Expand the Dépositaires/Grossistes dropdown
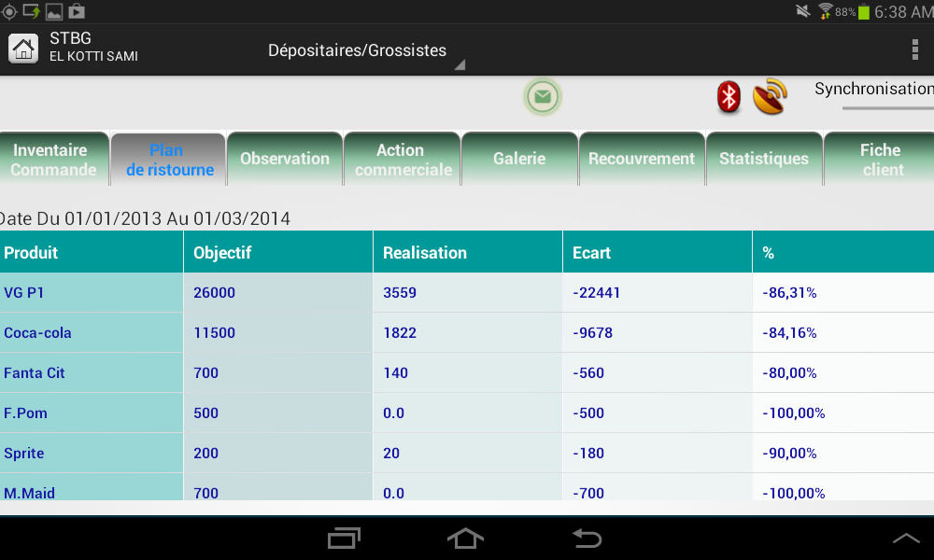 tap(364, 51)
